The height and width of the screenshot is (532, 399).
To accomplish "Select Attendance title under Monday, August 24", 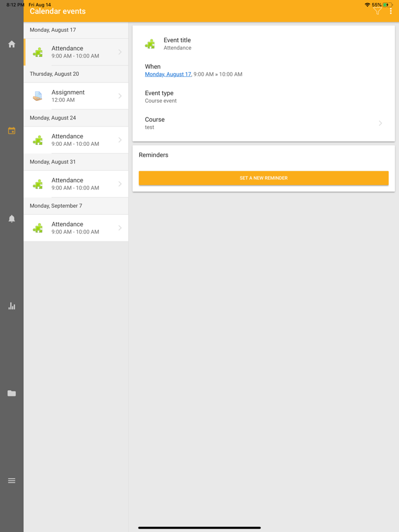I will pyautogui.click(x=67, y=136).
